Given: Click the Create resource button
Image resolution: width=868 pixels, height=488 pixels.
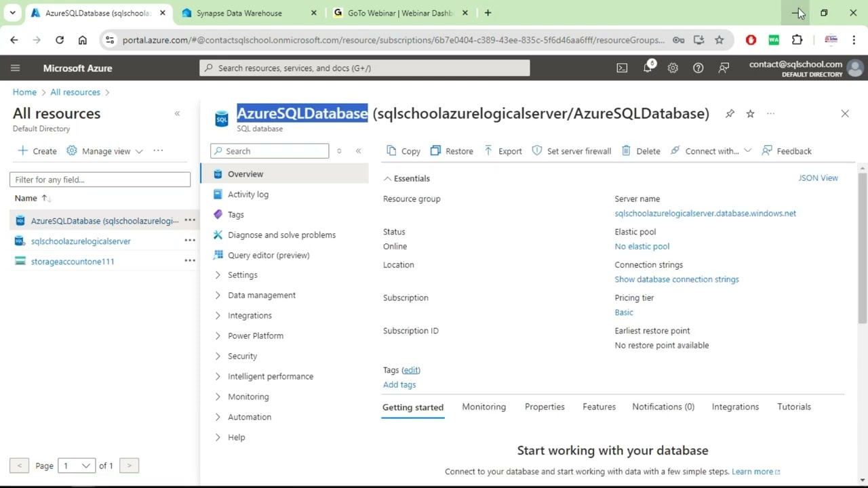Looking at the screenshot, I should point(37,151).
